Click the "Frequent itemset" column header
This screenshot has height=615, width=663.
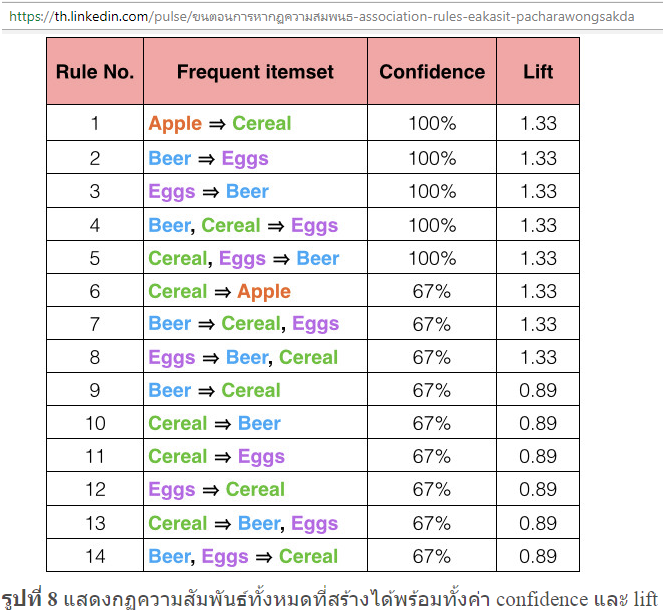[255, 72]
